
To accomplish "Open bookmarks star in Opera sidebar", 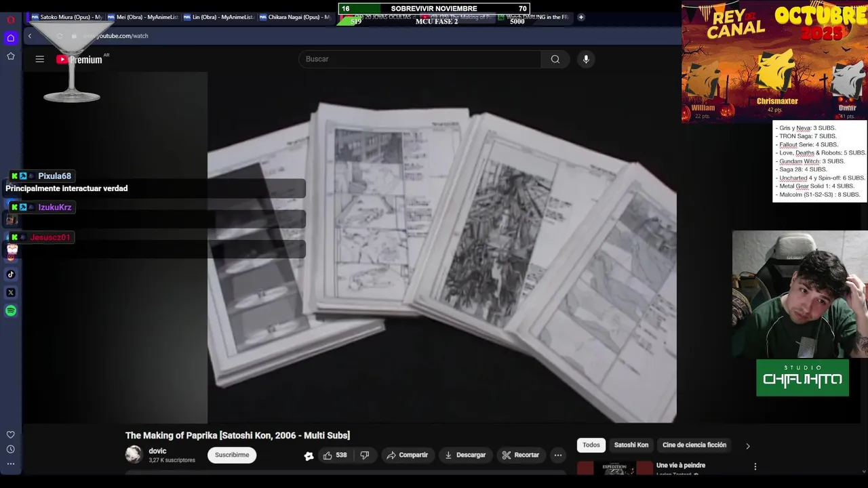I will pos(11,56).
